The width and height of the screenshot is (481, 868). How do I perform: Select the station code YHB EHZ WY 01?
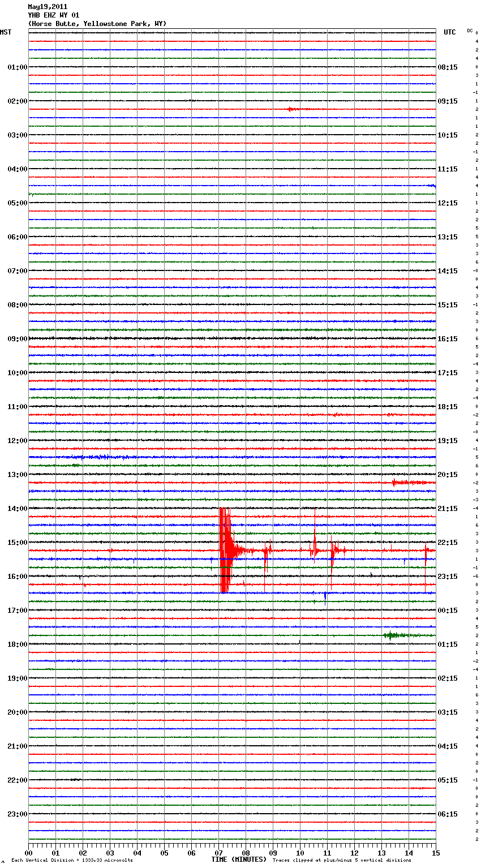[54, 15]
